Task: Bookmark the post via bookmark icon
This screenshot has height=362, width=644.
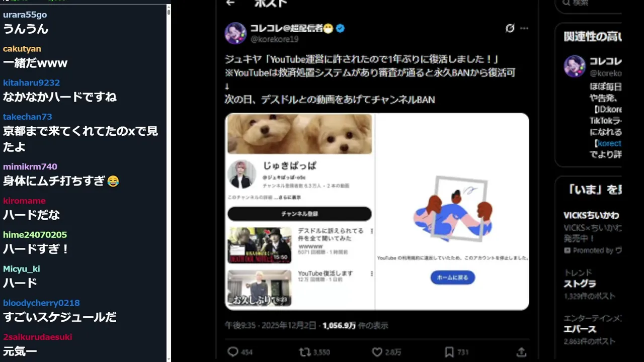Action: tap(449, 352)
